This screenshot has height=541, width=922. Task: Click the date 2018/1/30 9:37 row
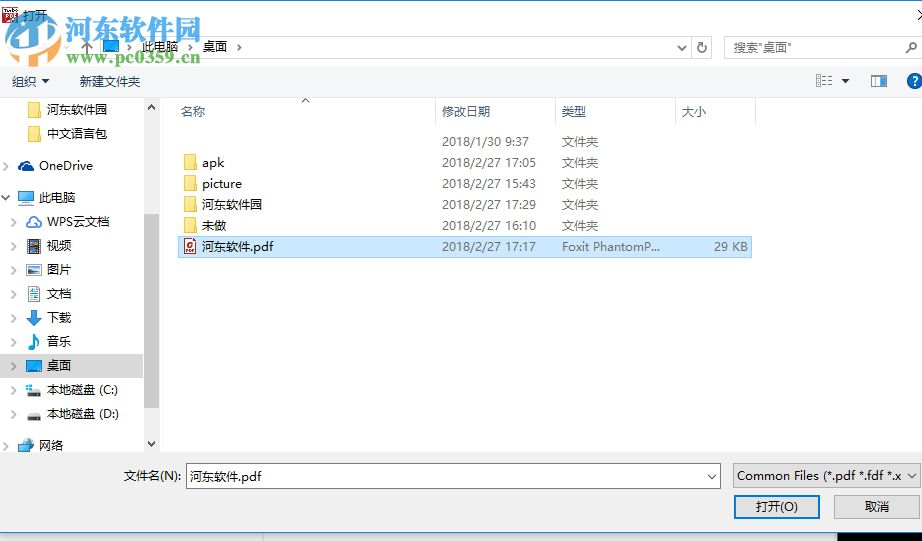pos(485,142)
